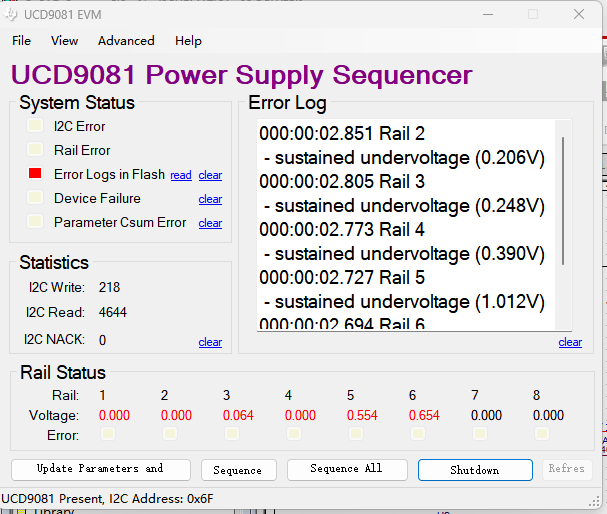Screen dimensions: 607x514
Task: Open the View menu
Action: 64,41
